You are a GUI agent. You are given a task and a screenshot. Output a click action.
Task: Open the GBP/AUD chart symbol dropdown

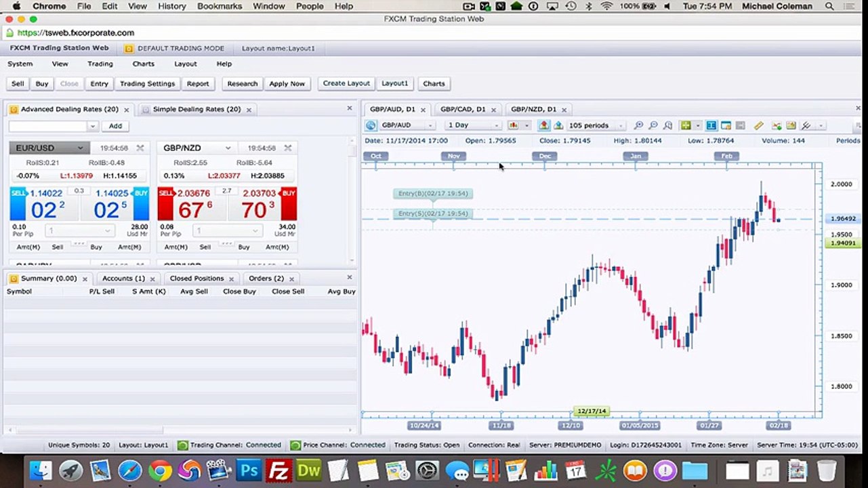click(429, 125)
